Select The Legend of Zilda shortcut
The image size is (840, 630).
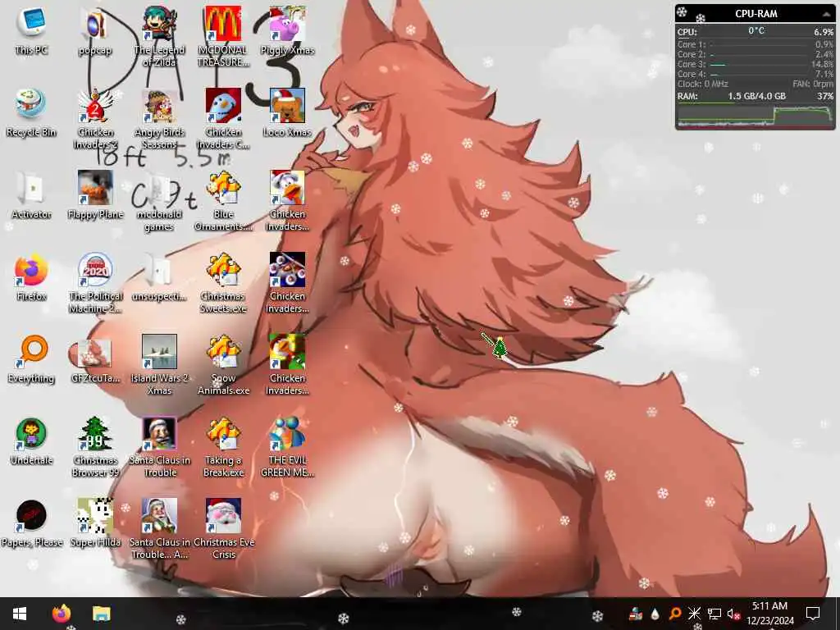159,38
